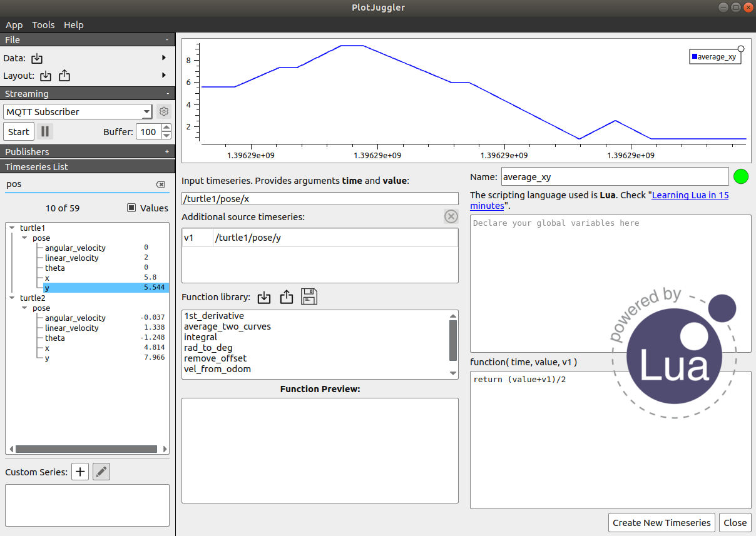The image size is (756, 536).
Task: Pause the data streaming
Action: [x=44, y=131]
